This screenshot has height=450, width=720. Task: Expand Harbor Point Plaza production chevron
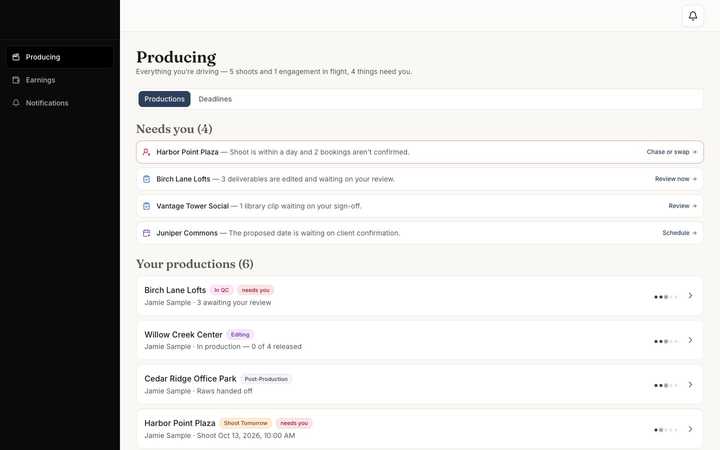[690, 429]
